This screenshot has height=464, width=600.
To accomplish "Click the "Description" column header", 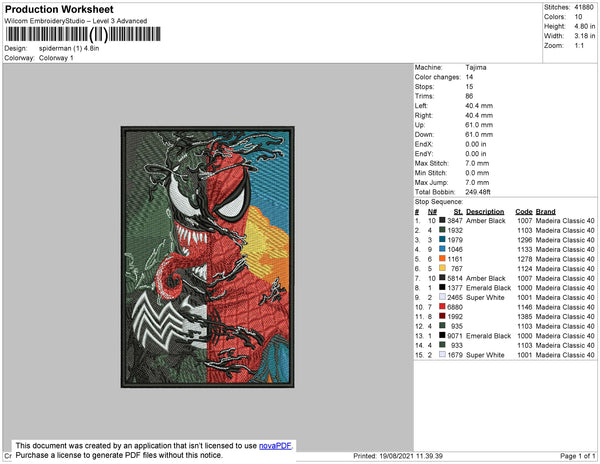I will click(x=485, y=212).
